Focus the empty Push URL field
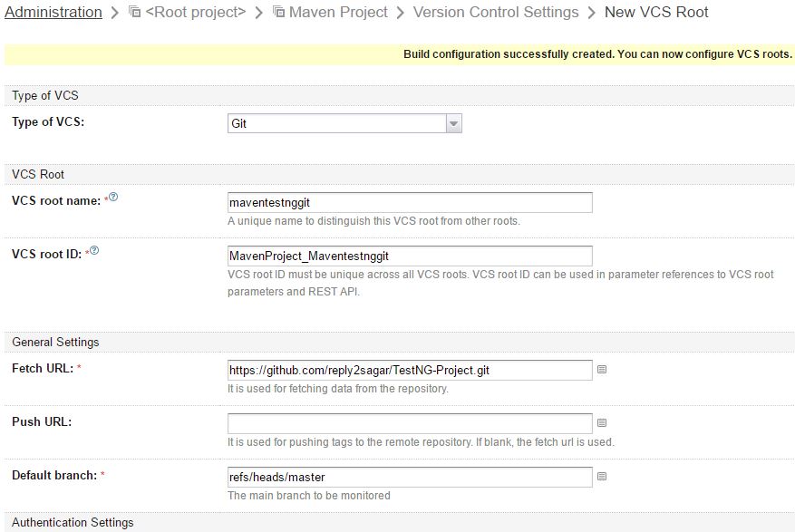The image size is (795, 532). 410,423
